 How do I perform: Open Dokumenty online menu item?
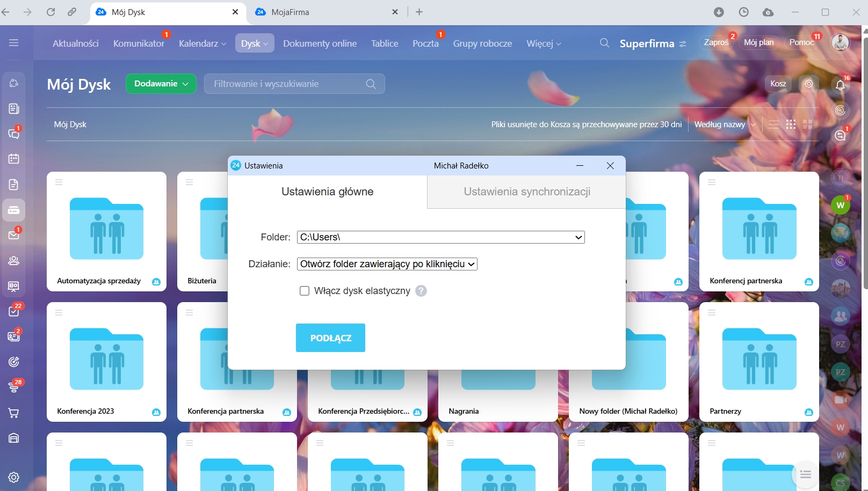(x=320, y=43)
